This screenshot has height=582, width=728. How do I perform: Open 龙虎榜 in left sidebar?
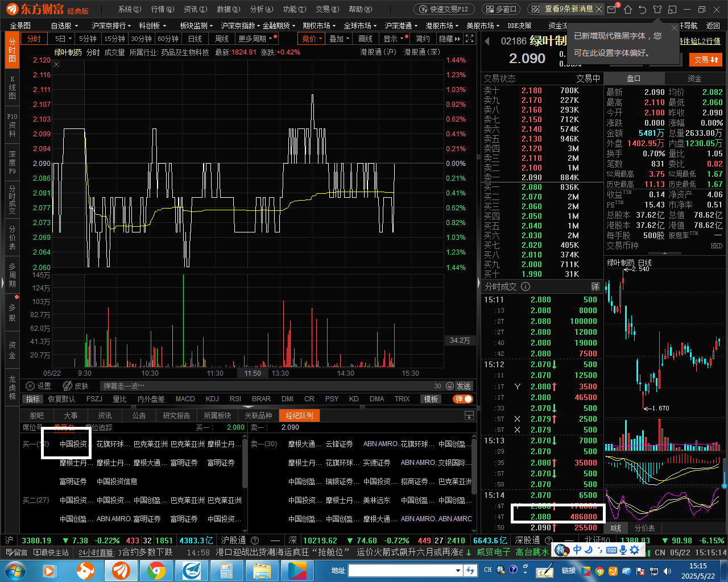[x=13, y=387]
